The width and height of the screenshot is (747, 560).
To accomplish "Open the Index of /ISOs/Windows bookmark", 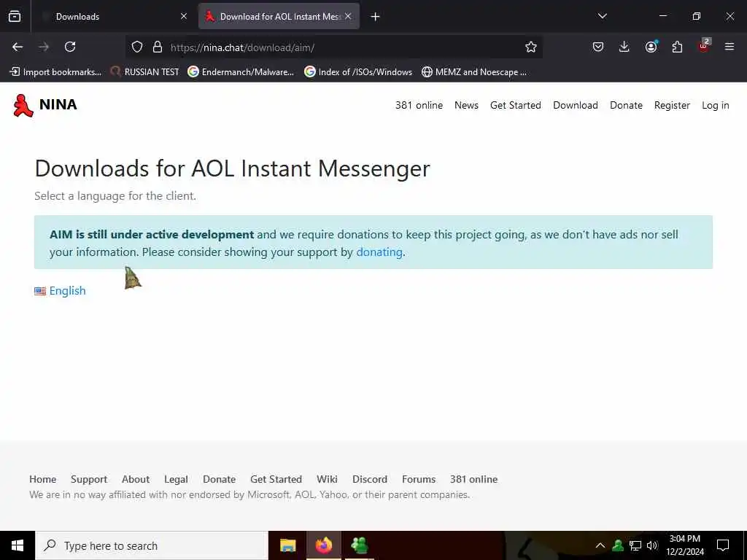I will 358,72.
